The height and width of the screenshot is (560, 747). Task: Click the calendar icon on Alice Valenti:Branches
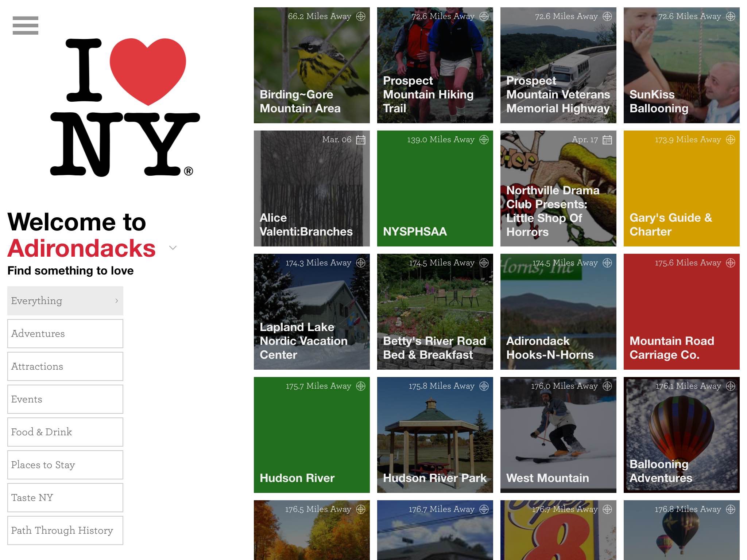[x=361, y=140]
